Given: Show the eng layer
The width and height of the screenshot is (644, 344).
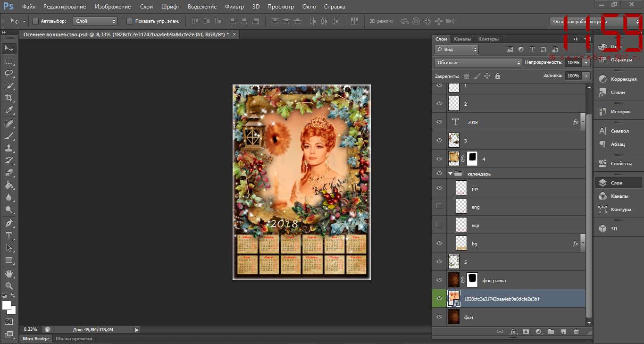Looking at the screenshot, I should click(439, 206).
